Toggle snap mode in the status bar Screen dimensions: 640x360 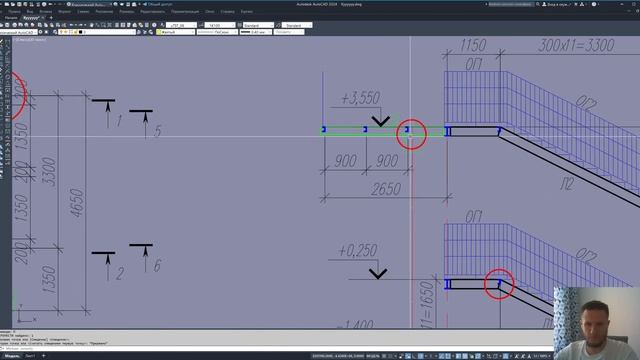pyautogui.click(x=390, y=356)
